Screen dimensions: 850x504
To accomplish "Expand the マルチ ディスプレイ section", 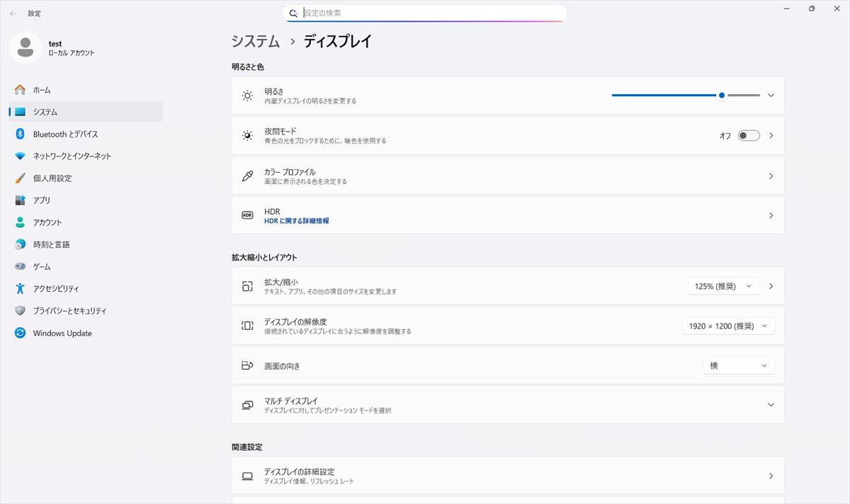I will pos(771,405).
